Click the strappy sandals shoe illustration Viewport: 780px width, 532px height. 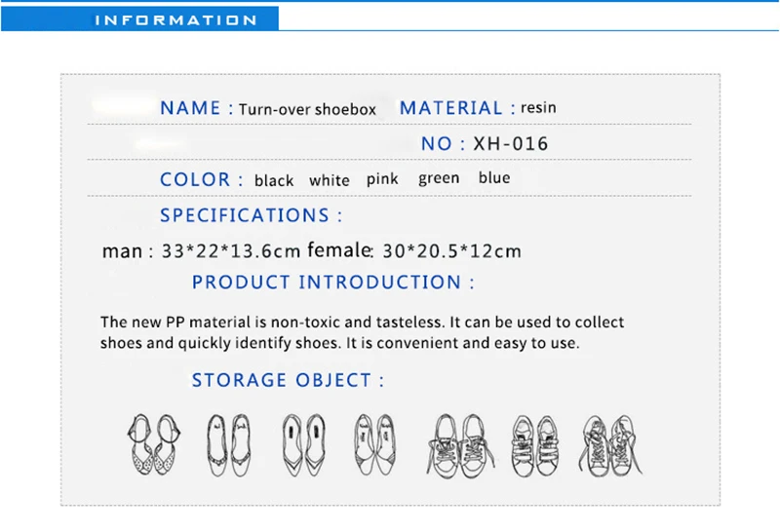point(154,444)
